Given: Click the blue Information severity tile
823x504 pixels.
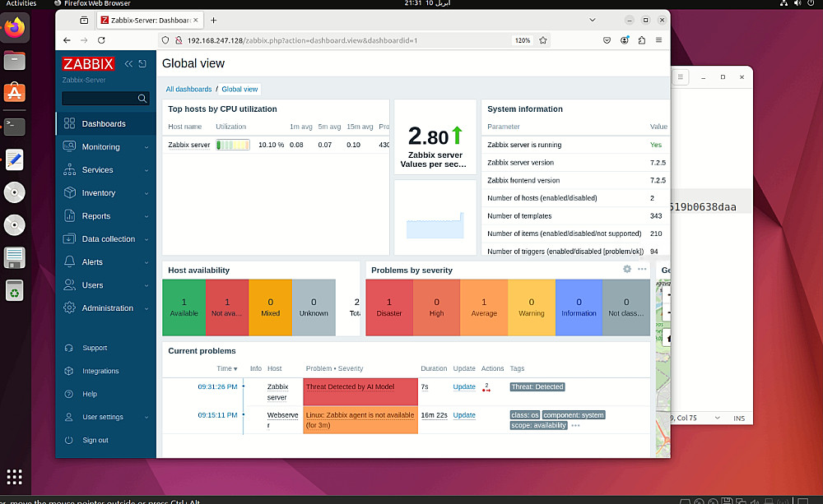Looking at the screenshot, I should point(579,307).
